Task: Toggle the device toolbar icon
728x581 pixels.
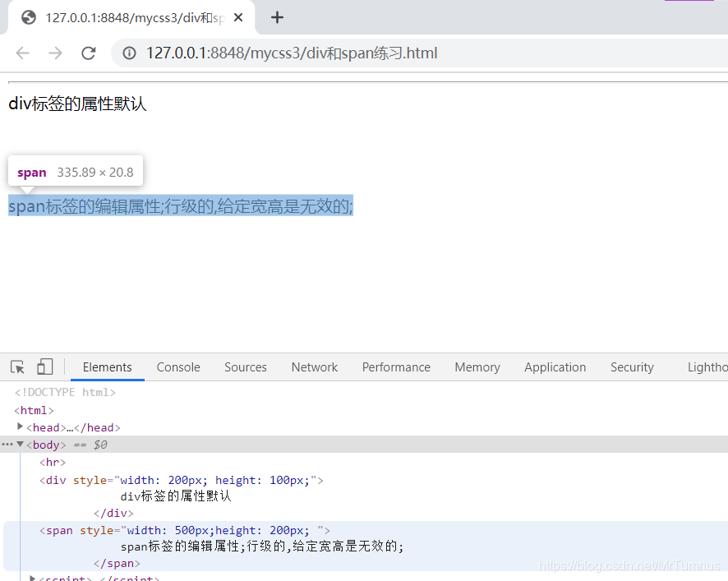Action: (x=45, y=367)
